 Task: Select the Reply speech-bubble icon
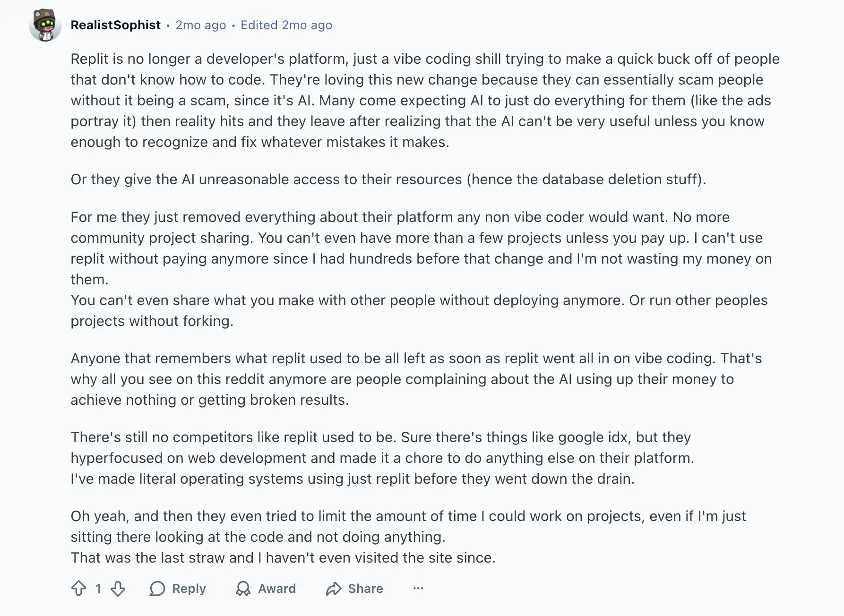point(157,589)
